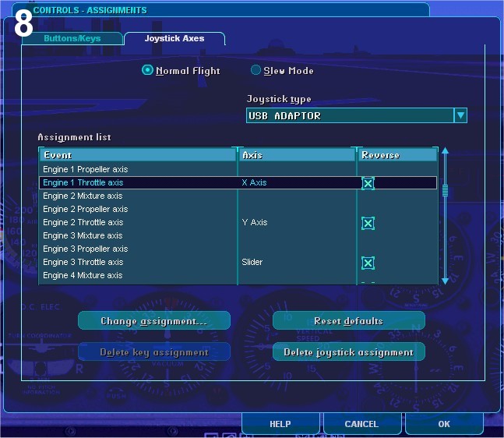The image size is (504, 438).
Task: Click the assignment list scrollbar thumb
Action: click(445, 190)
